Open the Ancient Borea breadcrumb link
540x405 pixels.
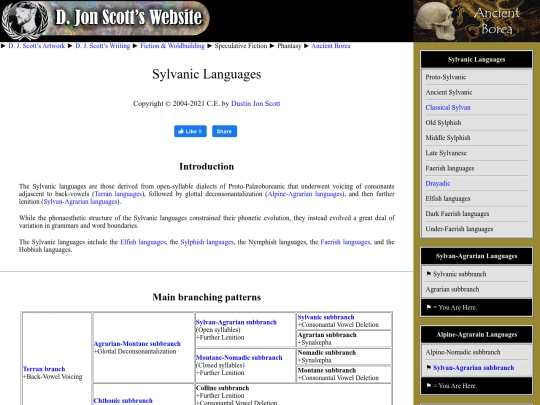click(x=331, y=46)
